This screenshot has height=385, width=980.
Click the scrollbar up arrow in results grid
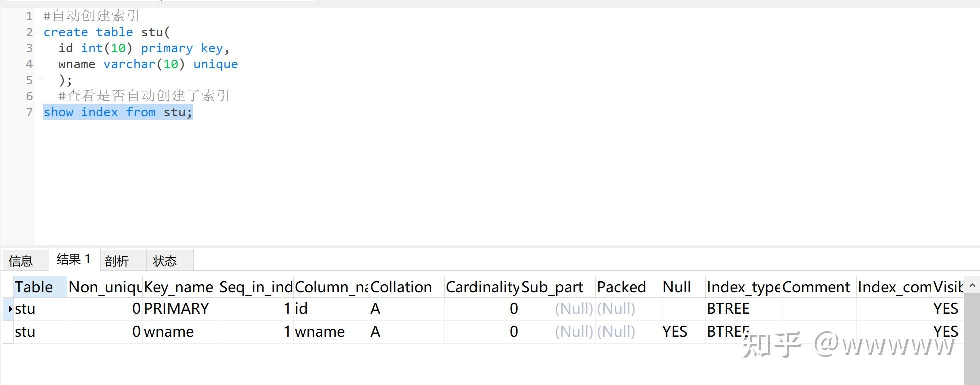pos(972,286)
